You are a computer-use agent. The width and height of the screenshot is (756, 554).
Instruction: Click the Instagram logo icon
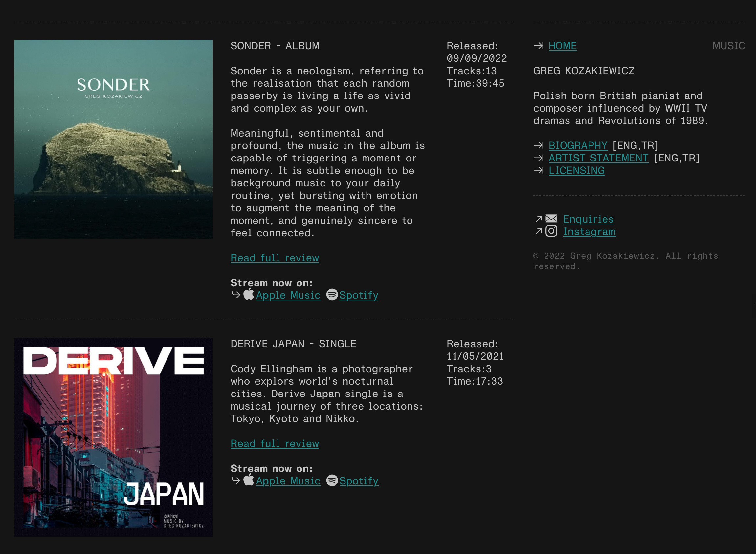click(551, 231)
